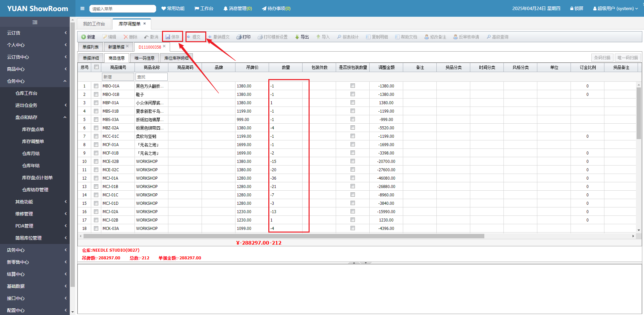
Task: Click the table horizontal scrollbar
Action: coord(284,236)
